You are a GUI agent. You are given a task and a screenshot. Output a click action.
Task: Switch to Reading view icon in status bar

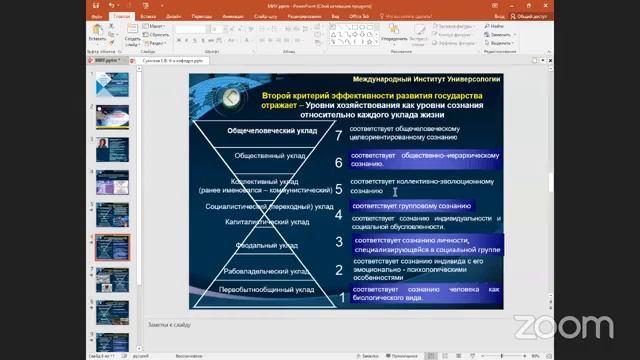pyautogui.click(x=458, y=356)
